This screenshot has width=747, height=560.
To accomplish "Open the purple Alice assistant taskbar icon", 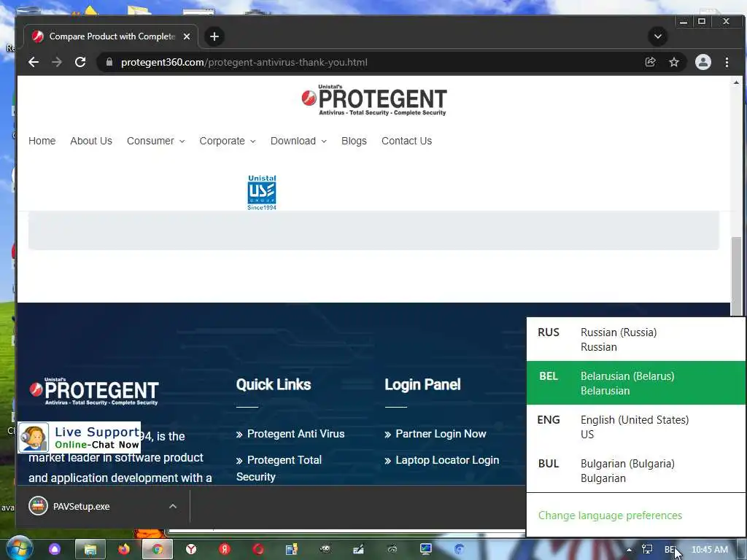I will pos(55,549).
